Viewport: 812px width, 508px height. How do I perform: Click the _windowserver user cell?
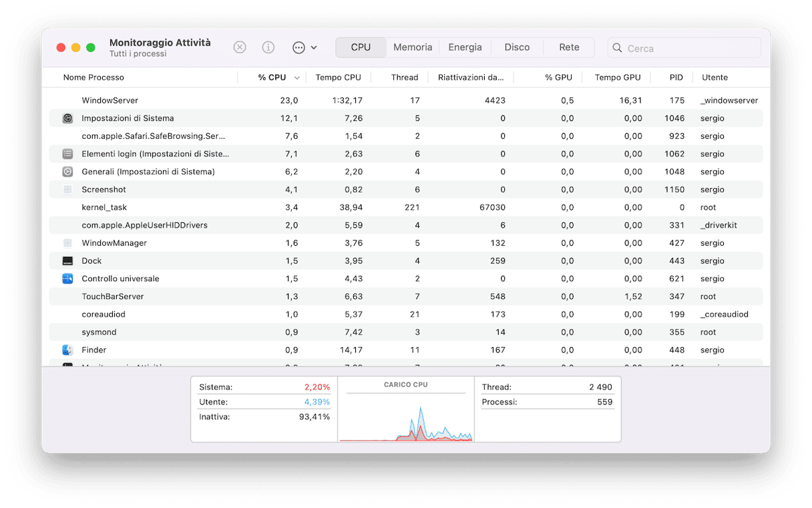pos(729,100)
